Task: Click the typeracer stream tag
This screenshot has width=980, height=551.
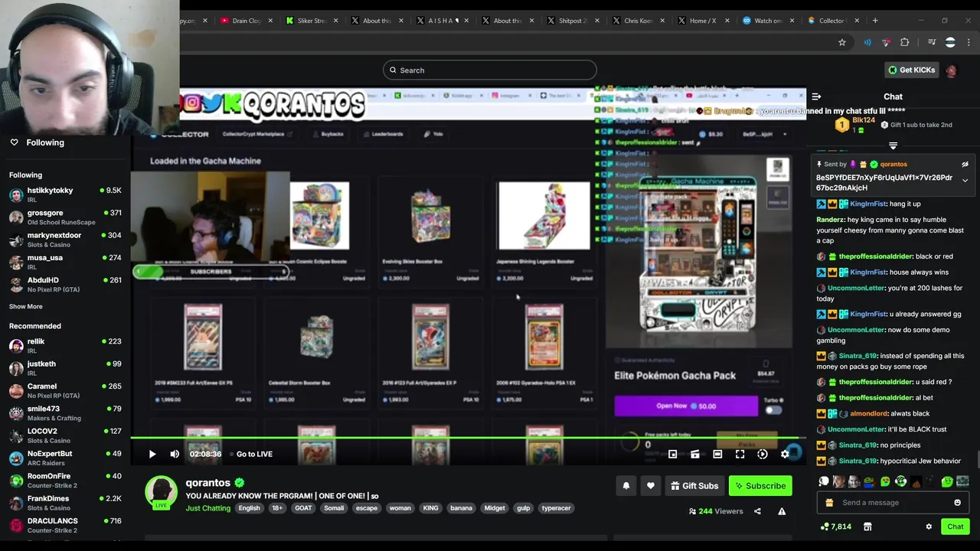Action: (x=557, y=508)
